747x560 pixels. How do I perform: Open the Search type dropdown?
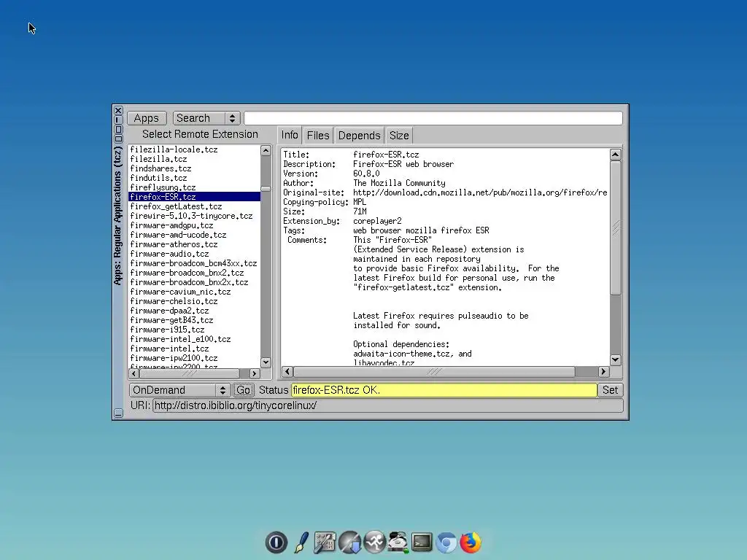206,118
